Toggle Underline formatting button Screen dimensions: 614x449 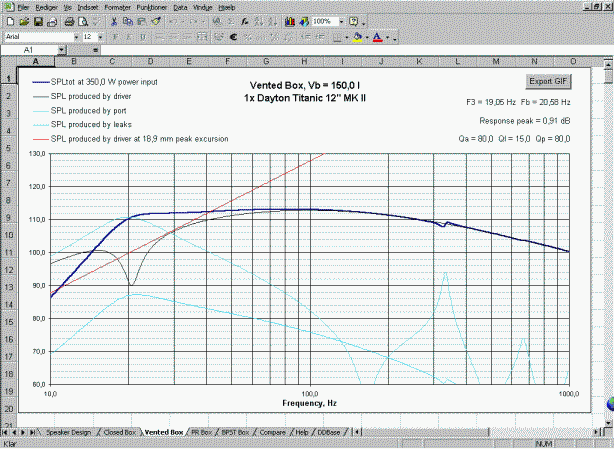pos(143,37)
